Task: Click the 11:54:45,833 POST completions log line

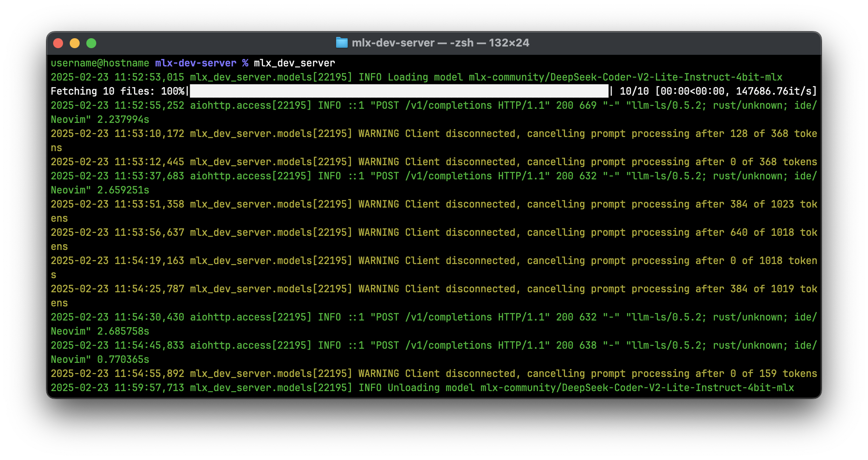Action: pyautogui.click(x=434, y=345)
